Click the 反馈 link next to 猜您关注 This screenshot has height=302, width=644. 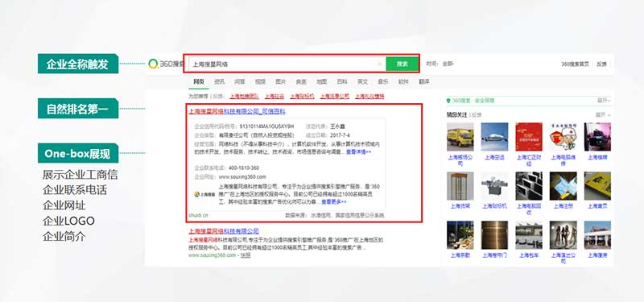tap(477, 114)
